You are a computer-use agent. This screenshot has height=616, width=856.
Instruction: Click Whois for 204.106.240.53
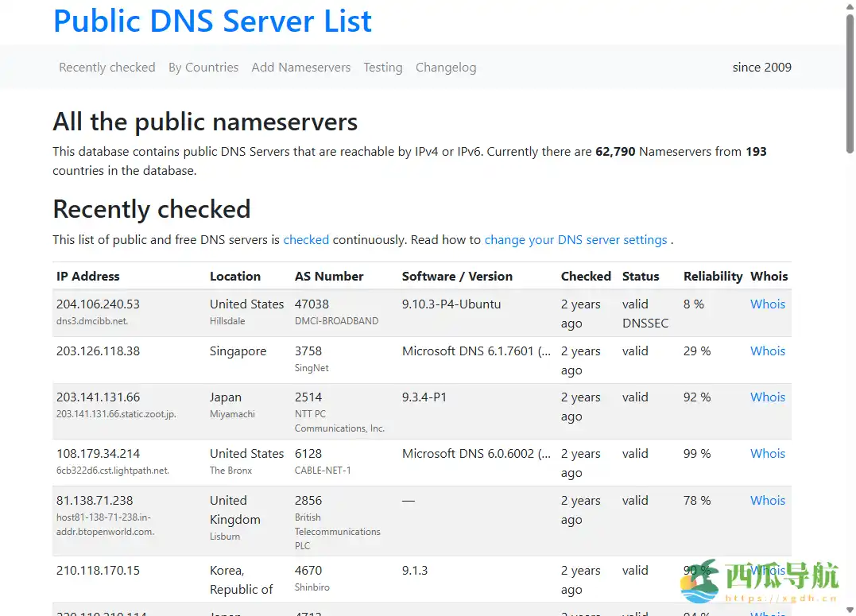pos(766,304)
